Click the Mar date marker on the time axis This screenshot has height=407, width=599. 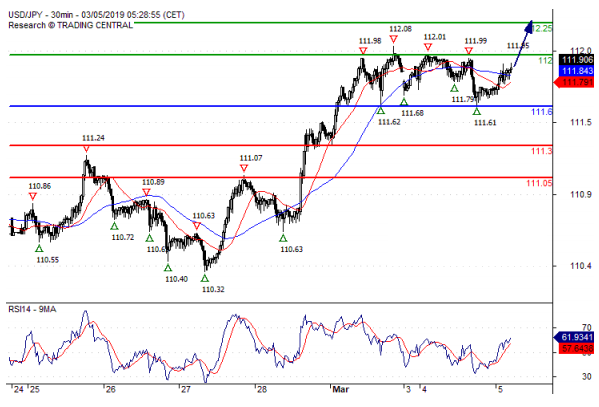click(x=340, y=389)
